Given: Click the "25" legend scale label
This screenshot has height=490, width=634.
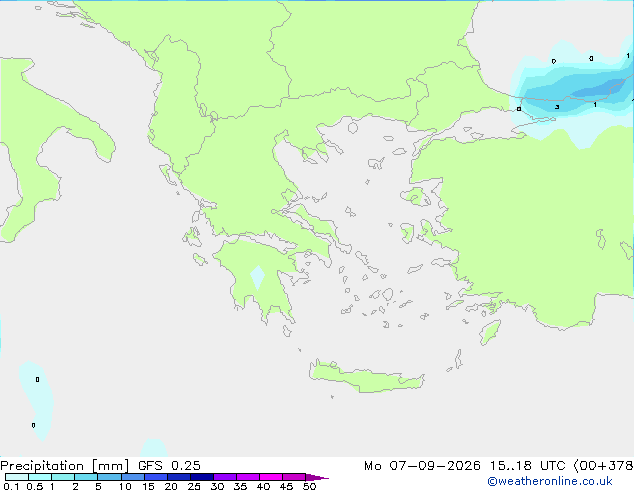Looking at the screenshot, I should pyautogui.click(x=194, y=486).
